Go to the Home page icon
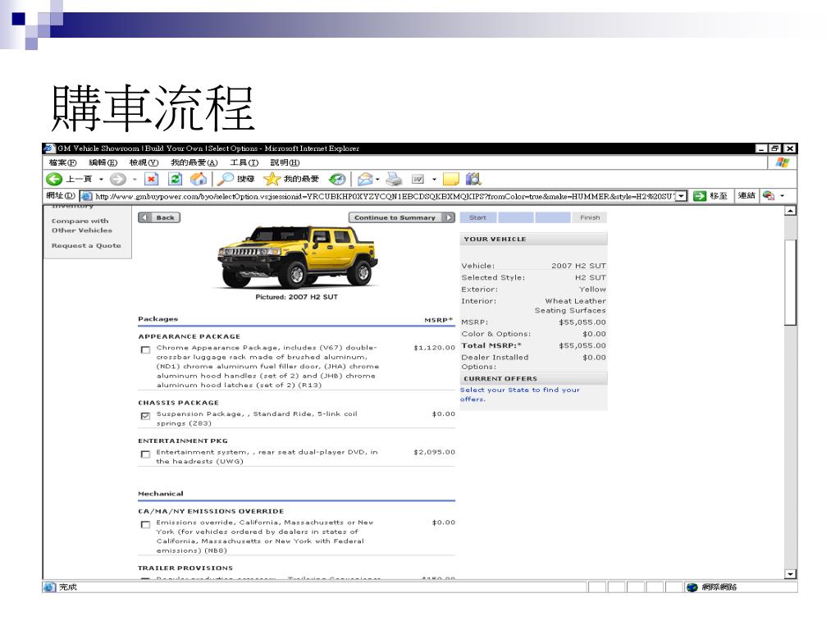840x630 pixels. click(199, 180)
